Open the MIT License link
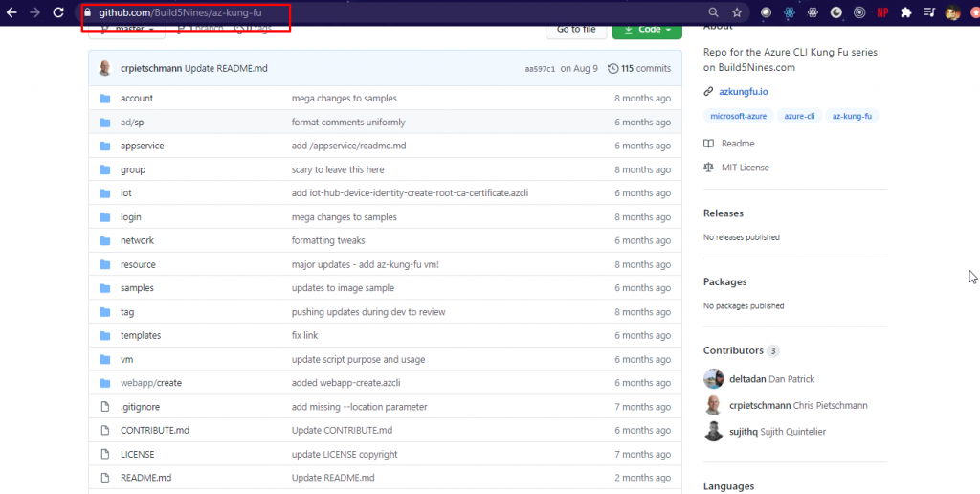 [745, 167]
